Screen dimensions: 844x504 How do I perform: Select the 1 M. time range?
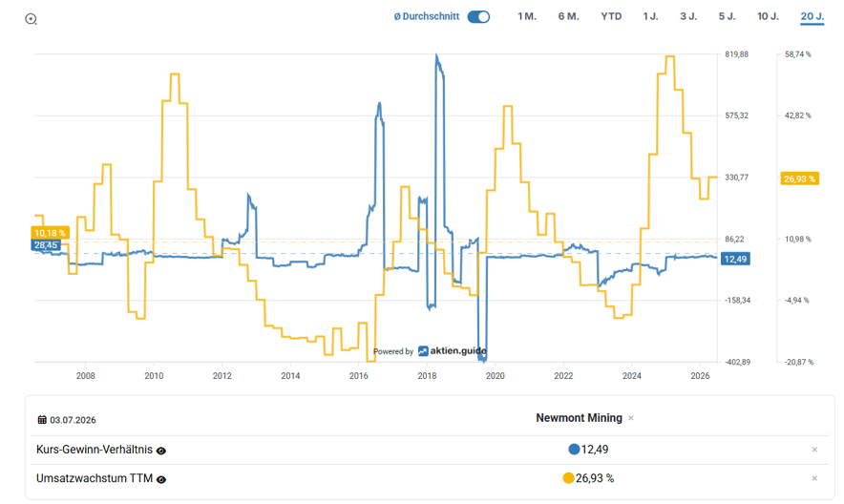[527, 16]
